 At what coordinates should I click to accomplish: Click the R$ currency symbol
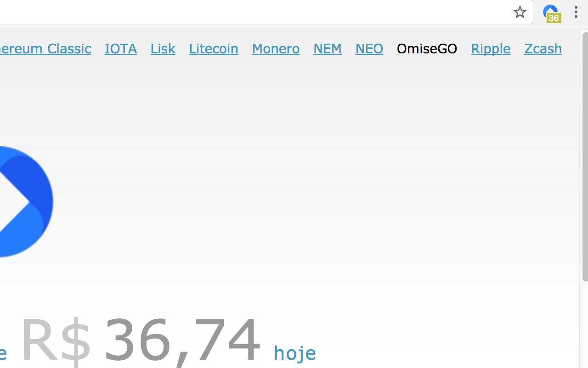56,339
